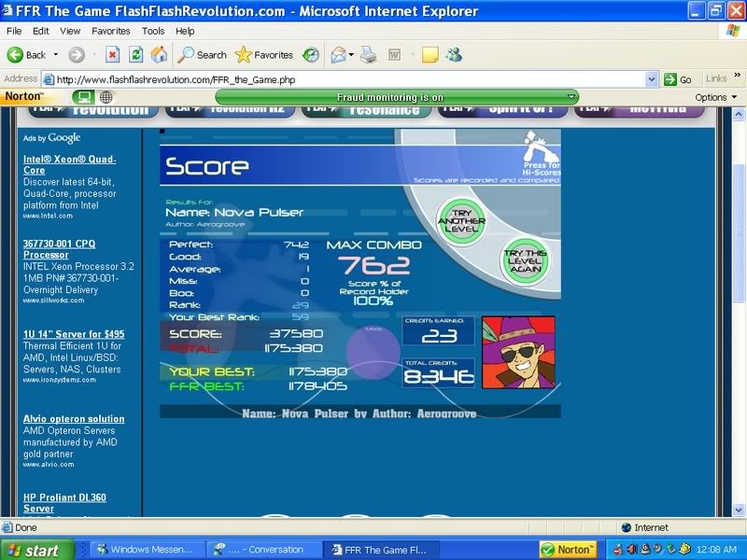Open the Tools menu
Viewport: 747px width, 560px height.
point(153,31)
